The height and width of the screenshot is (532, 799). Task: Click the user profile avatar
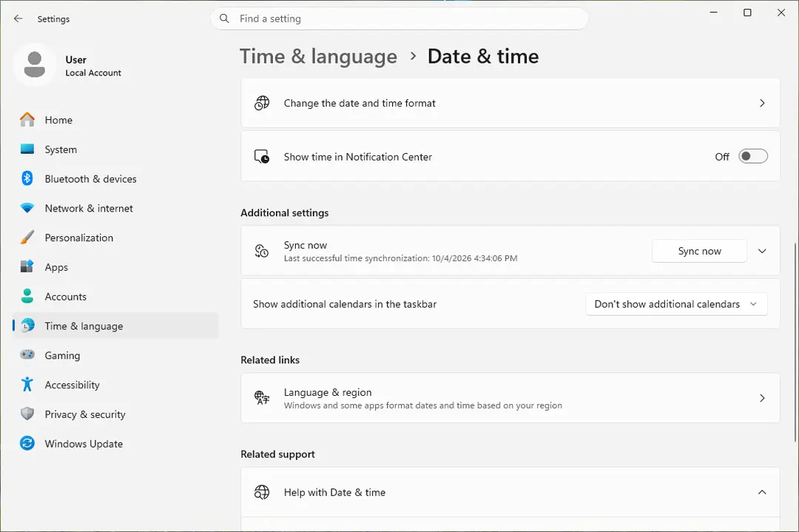point(35,64)
